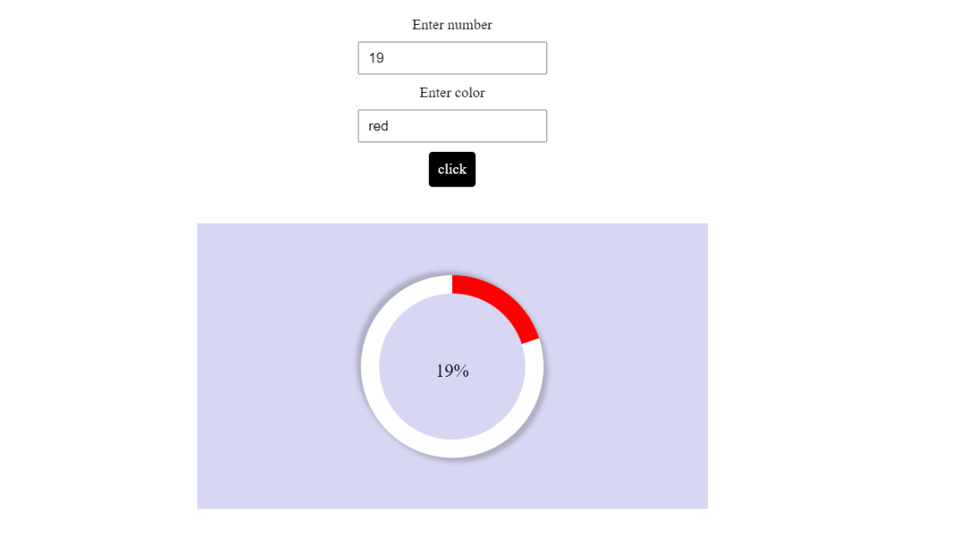Click the left border of the number input
This screenshot has width=960, height=560.
358,58
